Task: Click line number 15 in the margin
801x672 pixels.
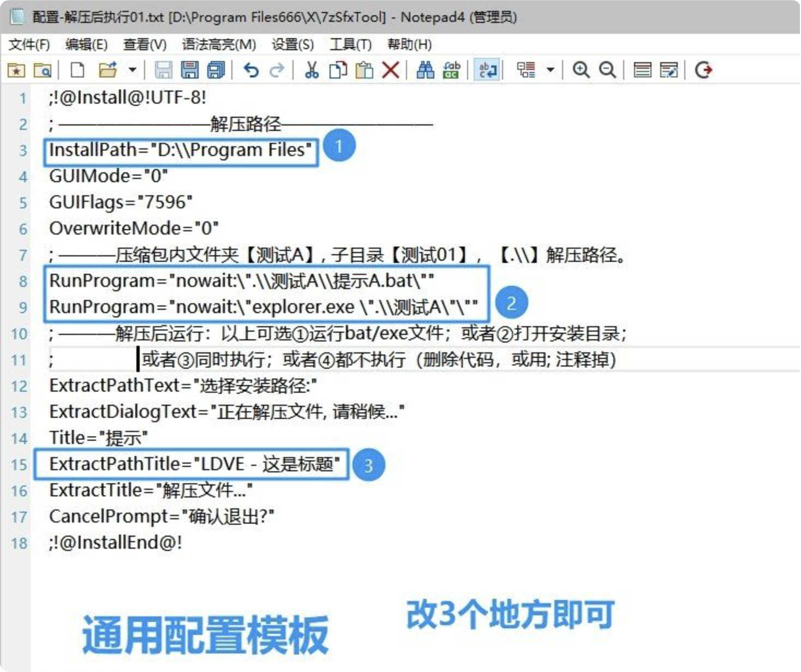Action: (19, 465)
